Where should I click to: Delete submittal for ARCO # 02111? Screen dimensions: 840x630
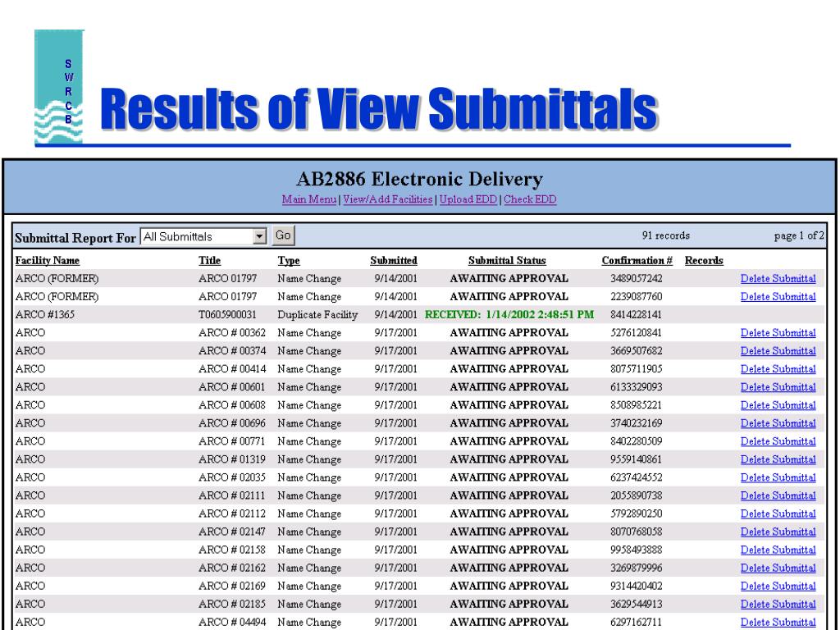pos(778,495)
